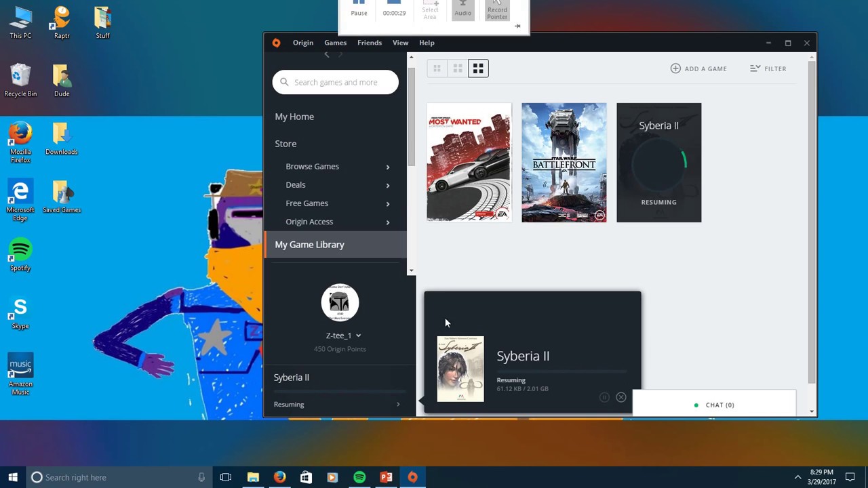Open Raptr desktop shortcut
This screenshot has height=488, width=868.
pos(62,22)
